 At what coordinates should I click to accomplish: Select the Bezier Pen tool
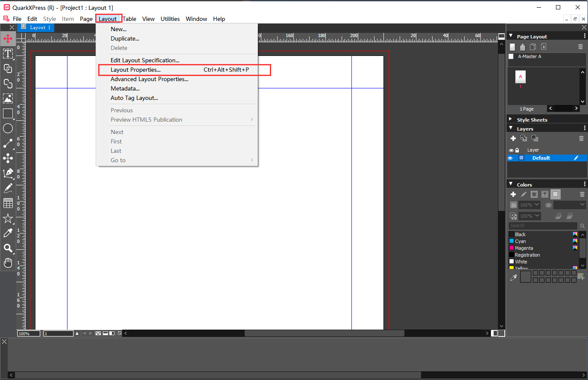tap(8, 173)
